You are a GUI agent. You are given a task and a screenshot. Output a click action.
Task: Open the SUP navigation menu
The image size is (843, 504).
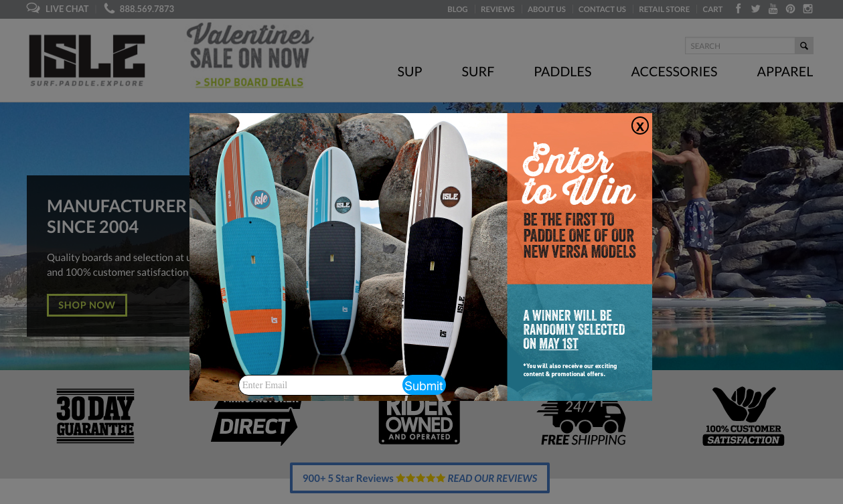pyautogui.click(x=410, y=72)
